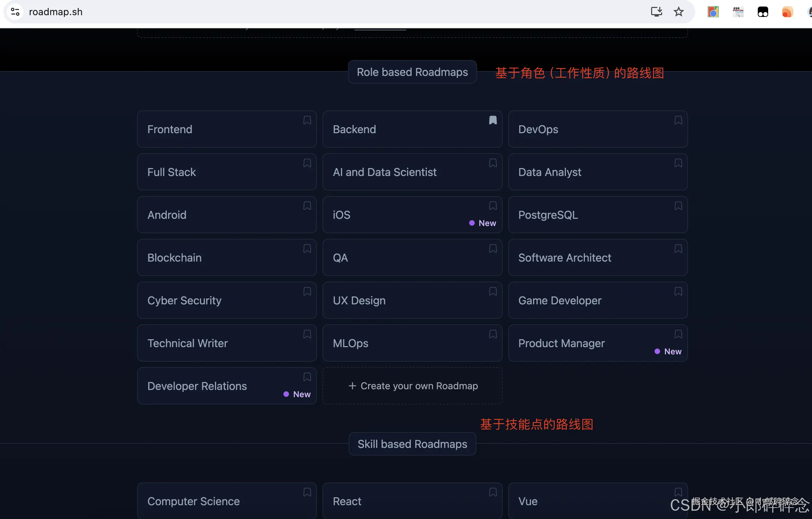Click install app icon in address bar
The height and width of the screenshot is (519, 812).
[x=656, y=12]
